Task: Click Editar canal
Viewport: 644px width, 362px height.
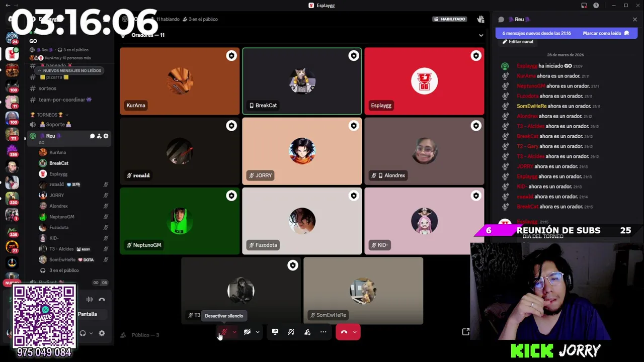Action: tap(518, 42)
